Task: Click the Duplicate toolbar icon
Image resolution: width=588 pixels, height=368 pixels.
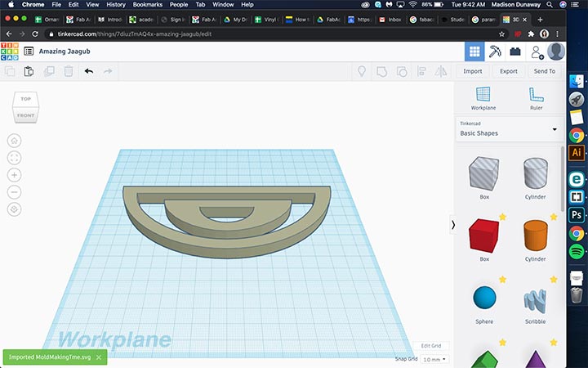Action: 49,71
